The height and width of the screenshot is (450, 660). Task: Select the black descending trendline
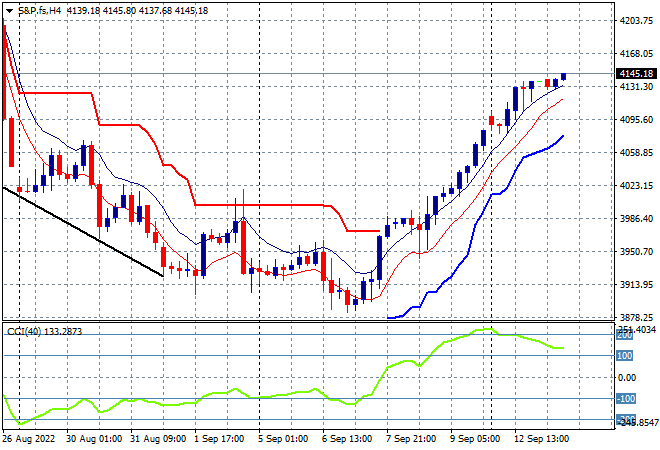(83, 232)
